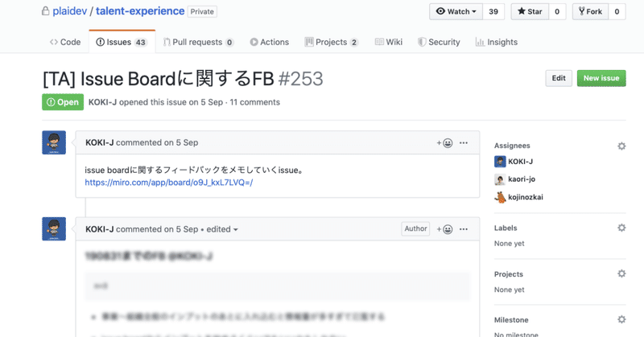Edit the issue title
Viewport: 644px width, 337px height.
(x=559, y=78)
